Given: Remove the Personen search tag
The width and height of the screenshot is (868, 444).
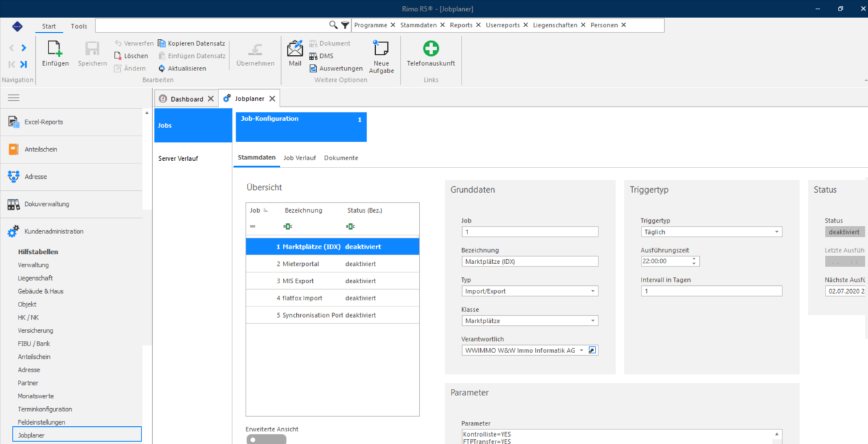Looking at the screenshot, I should (x=624, y=25).
